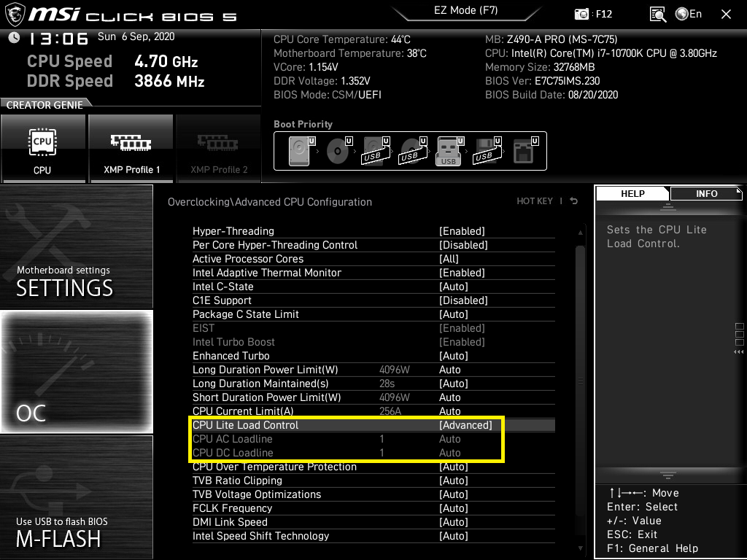Enable XMP Profile 1

coord(131,149)
